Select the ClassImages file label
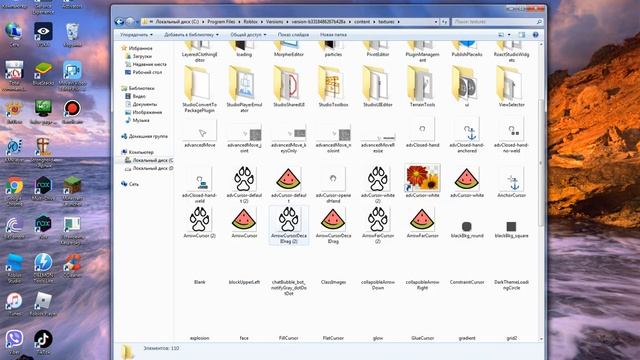The height and width of the screenshot is (360, 640). [333, 282]
